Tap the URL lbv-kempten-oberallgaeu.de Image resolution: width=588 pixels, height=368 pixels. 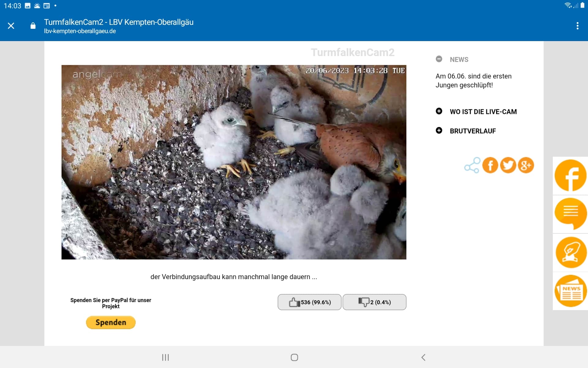click(80, 31)
